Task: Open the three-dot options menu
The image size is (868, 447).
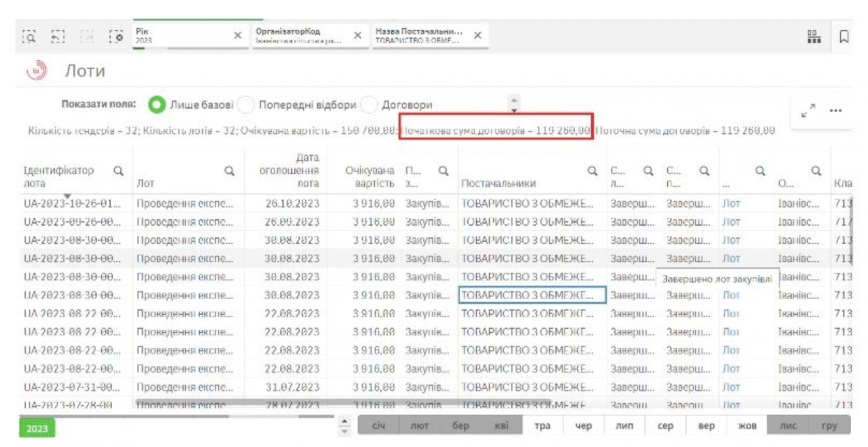Action: 835,110
